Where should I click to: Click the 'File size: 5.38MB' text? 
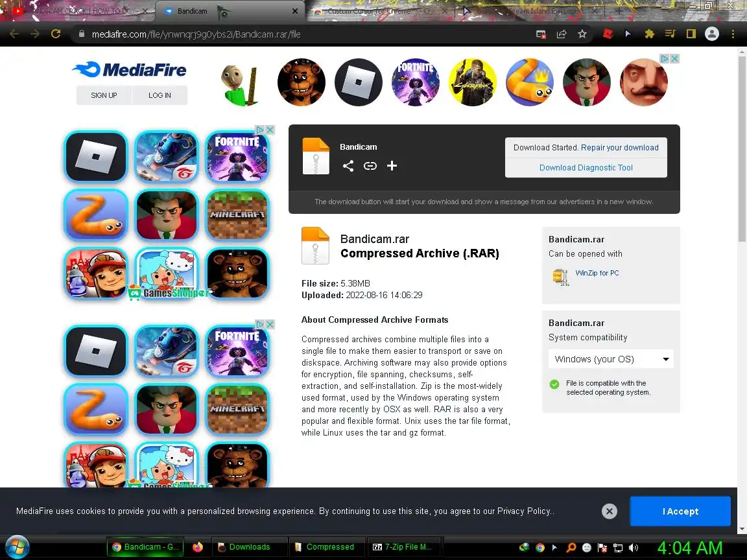(x=336, y=283)
